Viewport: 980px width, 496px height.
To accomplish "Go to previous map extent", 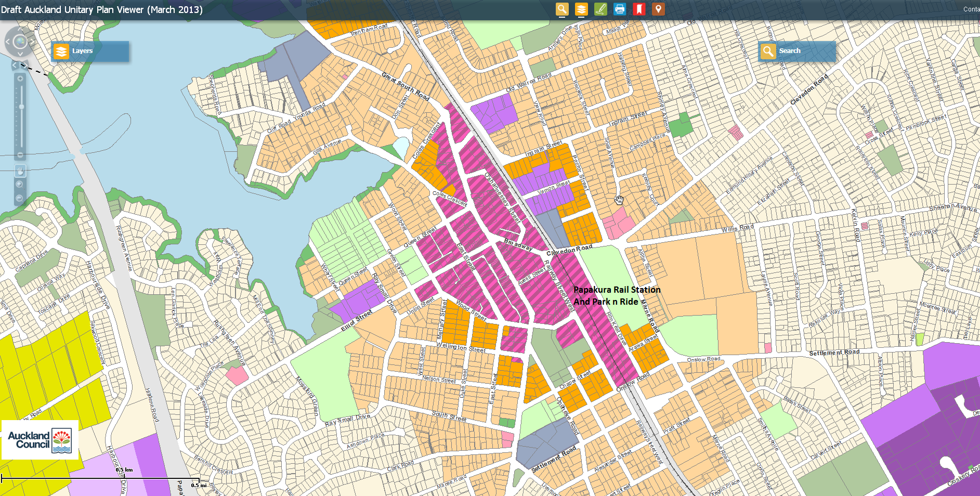I will click(15, 66).
